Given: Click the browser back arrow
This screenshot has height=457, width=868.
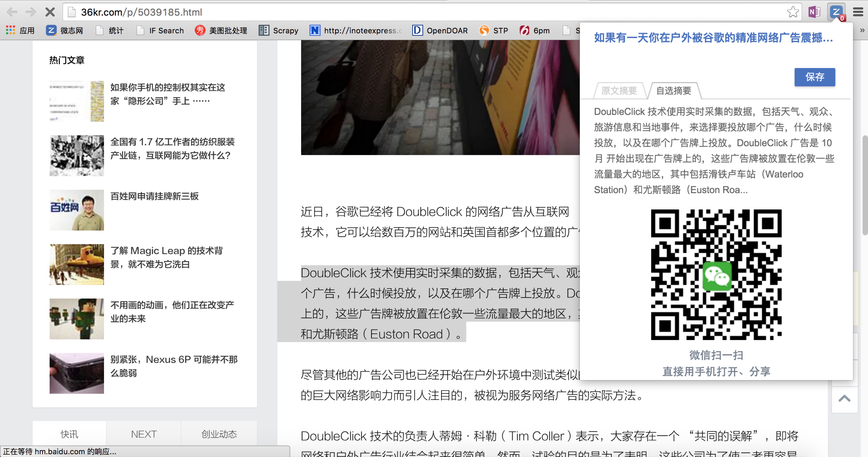Looking at the screenshot, I should point(12,12).
